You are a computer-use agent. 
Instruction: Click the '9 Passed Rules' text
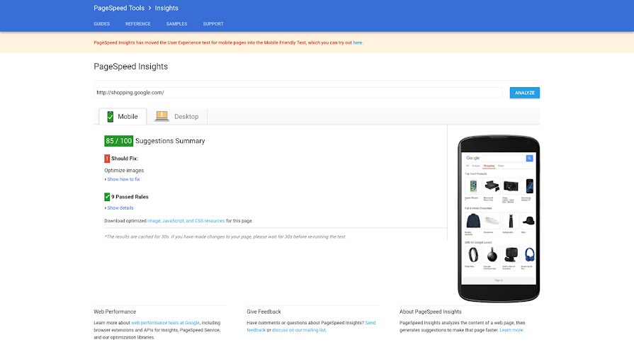coord(130,197)
